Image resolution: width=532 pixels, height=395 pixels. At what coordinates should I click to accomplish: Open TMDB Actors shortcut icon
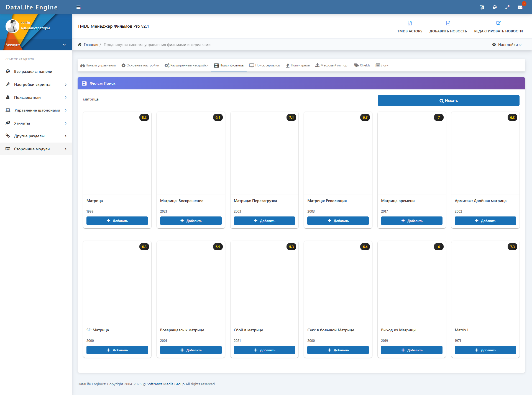tap(410, 23)
